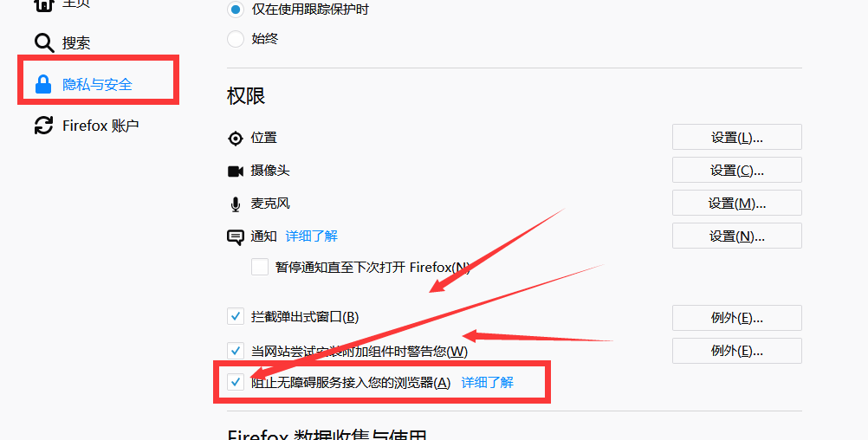Click the home icon at sidebar top
This screenshot has height=440, width=868.
point(43,4)
